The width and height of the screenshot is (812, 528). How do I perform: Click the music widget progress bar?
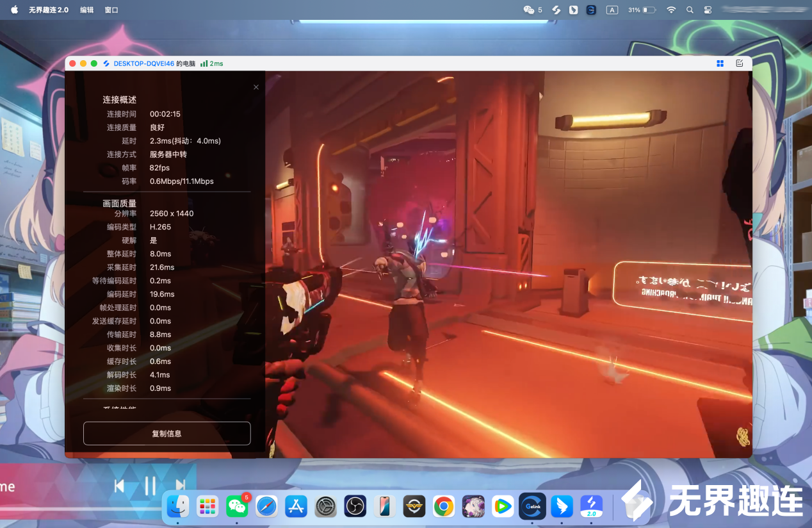click(80, 509)
